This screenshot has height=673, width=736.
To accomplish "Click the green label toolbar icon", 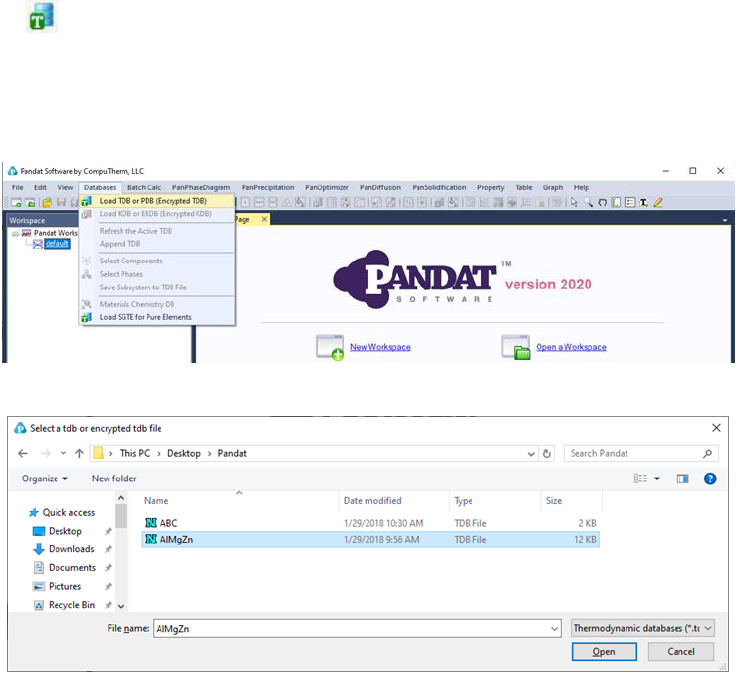I will [x=616, y=202].
